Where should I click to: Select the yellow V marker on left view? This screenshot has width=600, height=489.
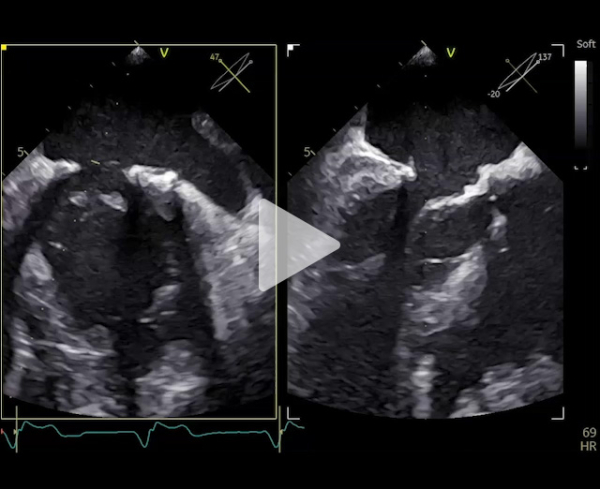pos(164,52)
